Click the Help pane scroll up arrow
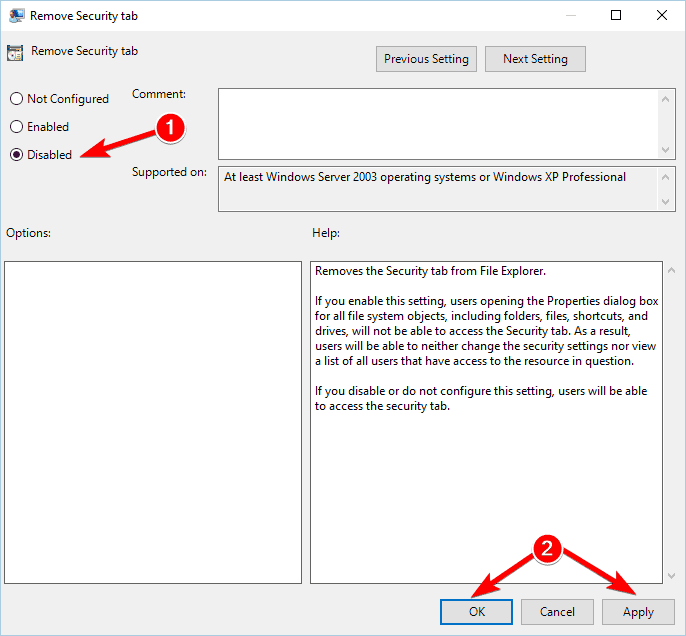The image size is (686, 636). 672,271
